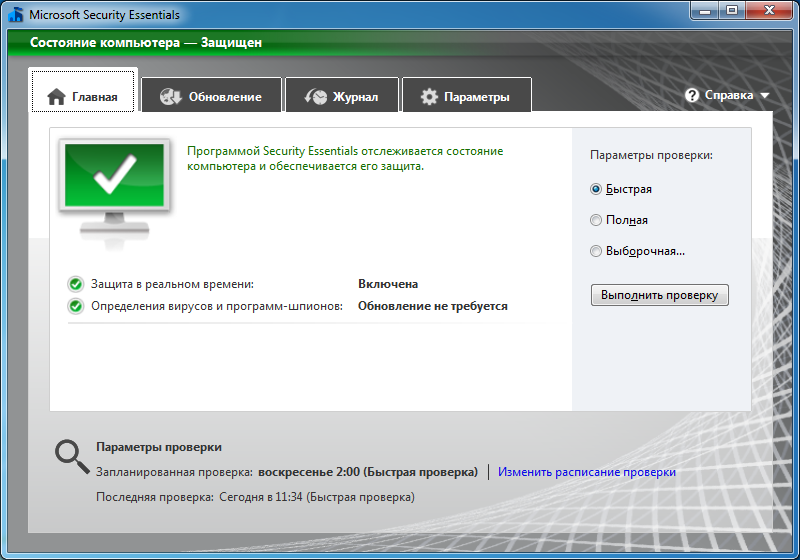Click the воскресенье 2:00 scheduled scan text
This screenshot has height=560, width=800.
(x=368, y=472)
